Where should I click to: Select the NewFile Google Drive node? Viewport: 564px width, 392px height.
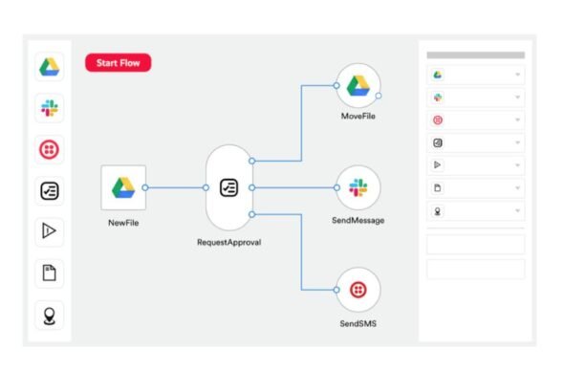pyautogui.click(x=123, y=187)
